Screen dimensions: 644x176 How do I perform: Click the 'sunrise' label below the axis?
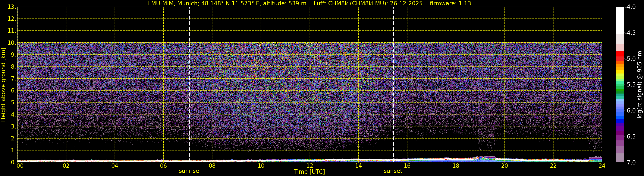189,171
